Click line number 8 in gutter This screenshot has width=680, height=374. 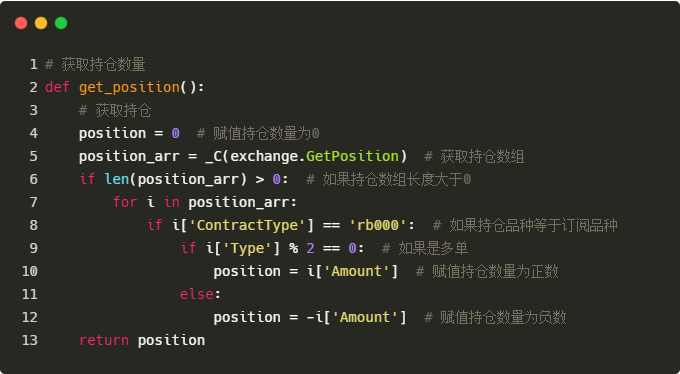[34, 225]
